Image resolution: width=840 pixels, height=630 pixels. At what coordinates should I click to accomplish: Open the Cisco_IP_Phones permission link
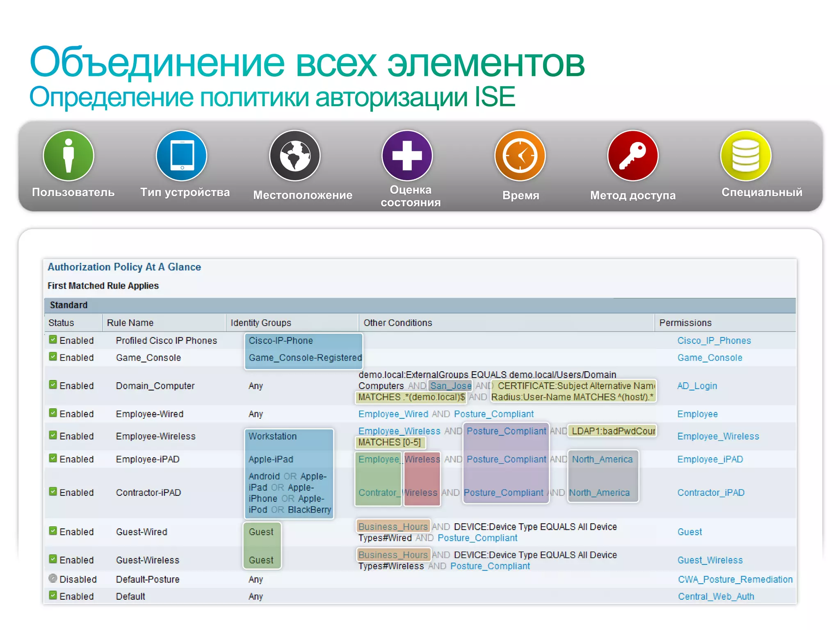tap(714, 341)
